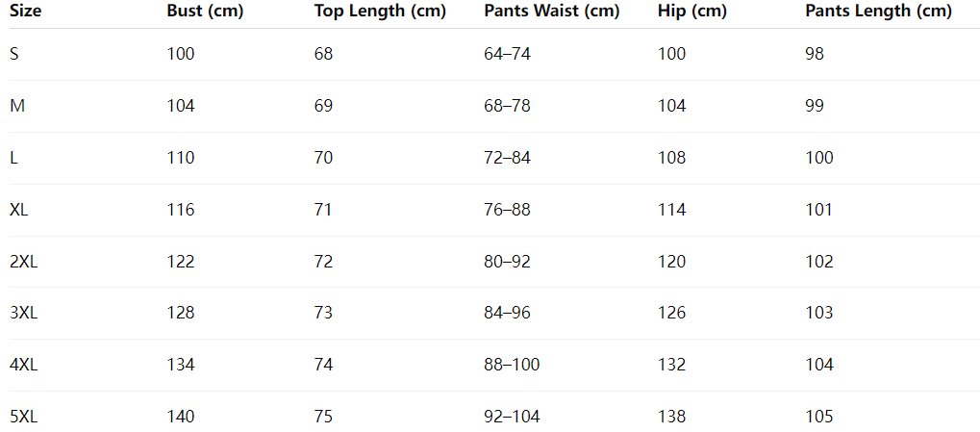Click the XL size row label

point(20,210)
